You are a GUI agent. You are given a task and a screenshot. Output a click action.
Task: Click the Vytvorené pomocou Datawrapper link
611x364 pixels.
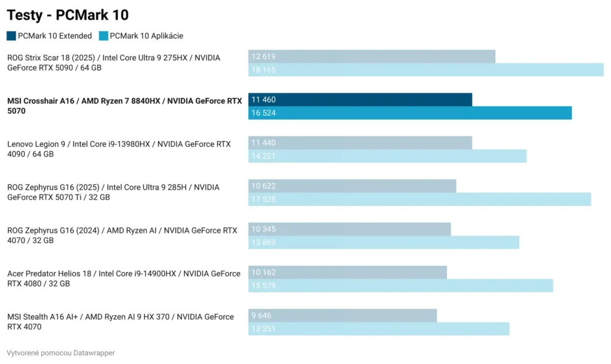[61, 353]
